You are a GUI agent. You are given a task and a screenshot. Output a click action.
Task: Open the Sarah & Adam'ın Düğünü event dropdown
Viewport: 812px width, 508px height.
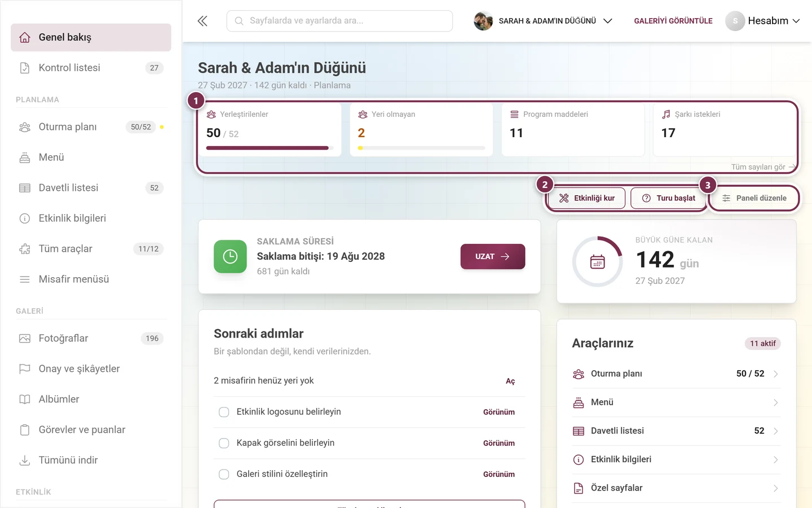tap(543, 21)
